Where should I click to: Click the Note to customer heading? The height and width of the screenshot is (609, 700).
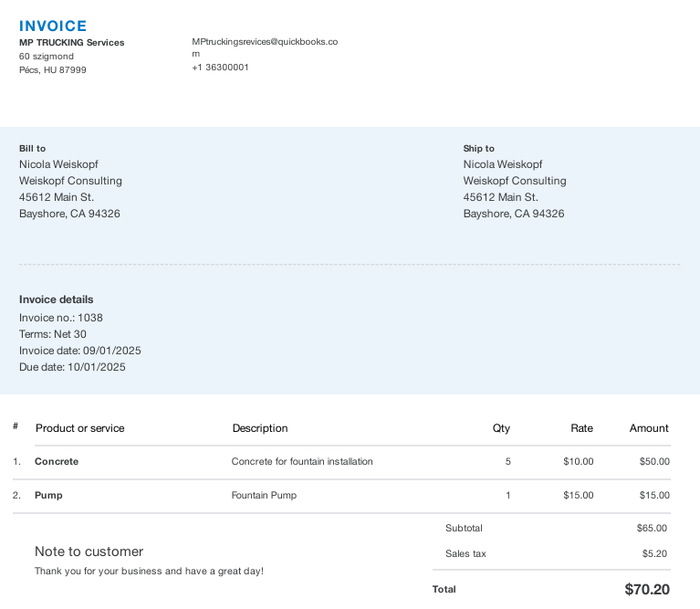tap(89, 551)
